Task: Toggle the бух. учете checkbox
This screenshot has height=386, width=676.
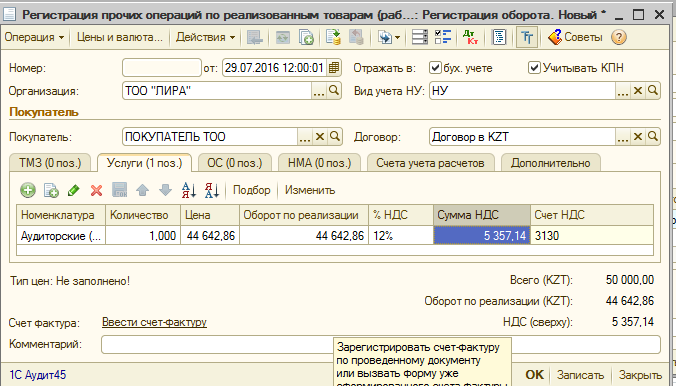Action: tap(435, 68)
